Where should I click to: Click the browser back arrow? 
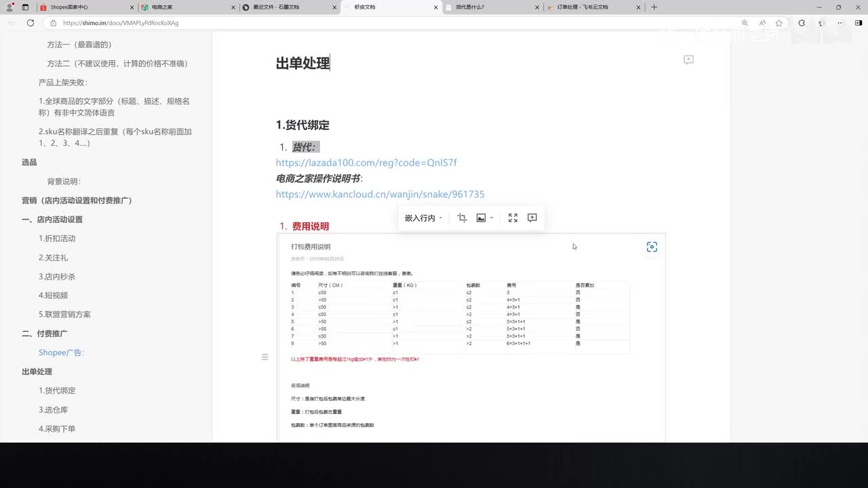pos(12,22)
